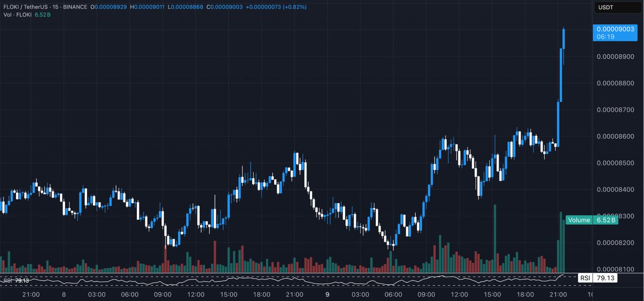The width and height of the screenshot is (644, 301).
Task: Click the 0.00008600 price scale level
Action: point(617,137)
